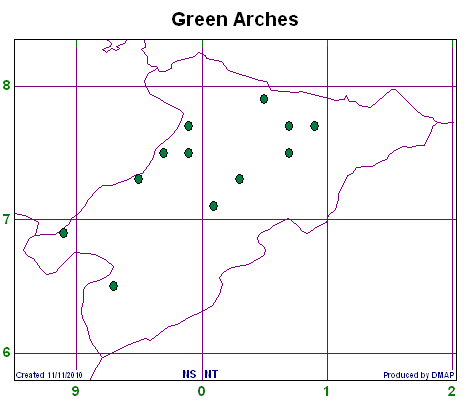
Task: Select the lower of the two stacked dots east of line 0
Action: (x=289, y=153)
